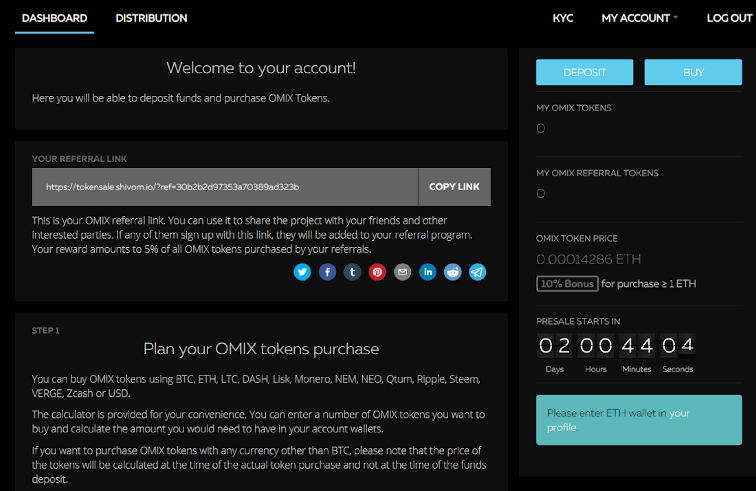Click the 'My OMIX Referral Tokens' label
Viewport: 756px width, 491px height.
click(x=597, y=173)
